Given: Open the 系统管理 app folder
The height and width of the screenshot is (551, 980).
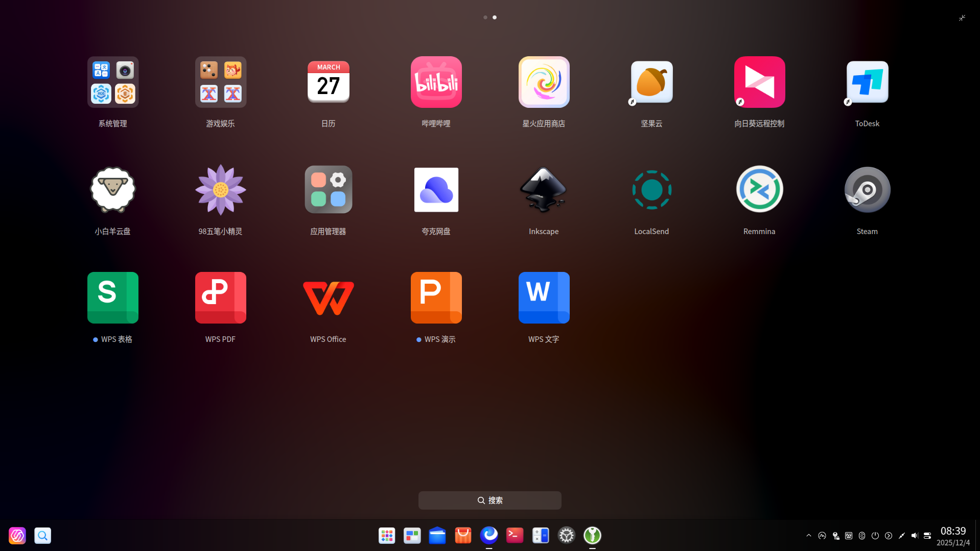Looking at the screenshot, I should coord(113,82).
